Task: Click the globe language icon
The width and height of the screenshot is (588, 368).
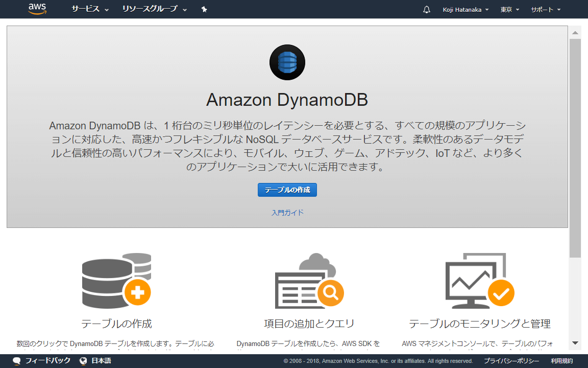Action: point(83,361)
